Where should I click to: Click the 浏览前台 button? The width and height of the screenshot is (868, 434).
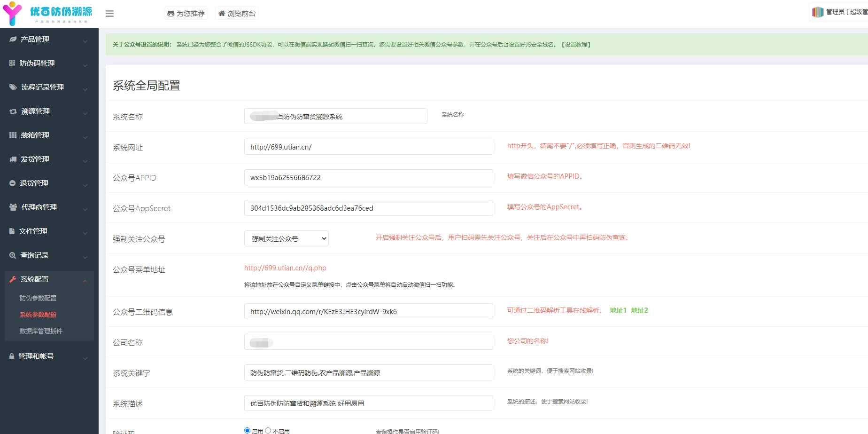237,14
